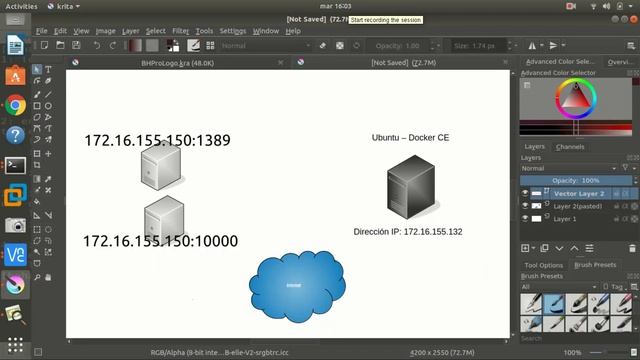Viewport: 640px width, 360px height.
Task: Switch to the Tool Options tab
Action: (543, 265)
